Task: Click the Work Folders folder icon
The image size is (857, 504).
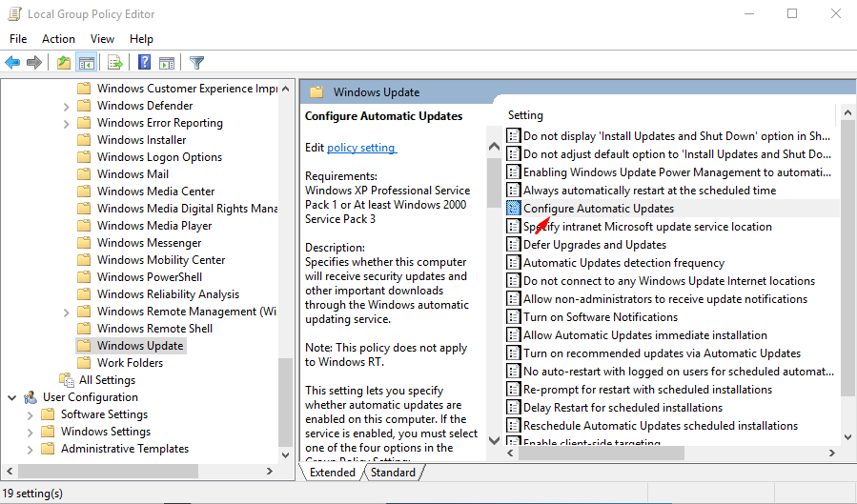Action: 84,363
